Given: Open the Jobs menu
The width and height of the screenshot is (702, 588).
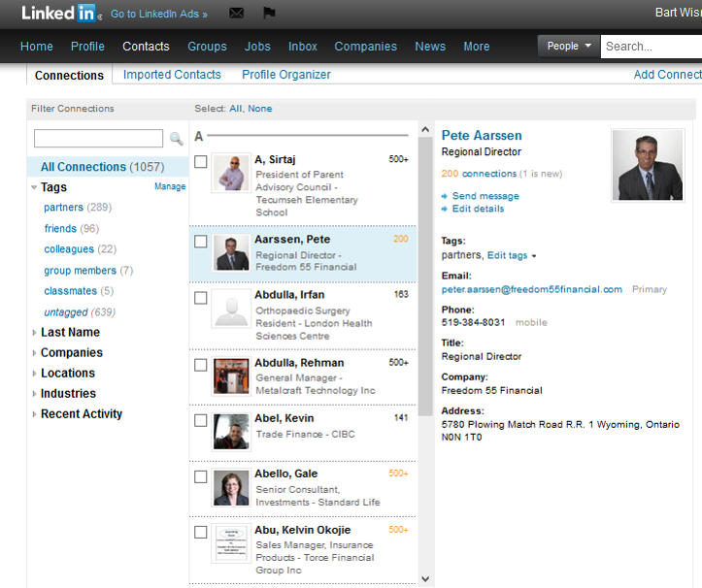Looking at the screenshot, I should click(x=257, y=47).
